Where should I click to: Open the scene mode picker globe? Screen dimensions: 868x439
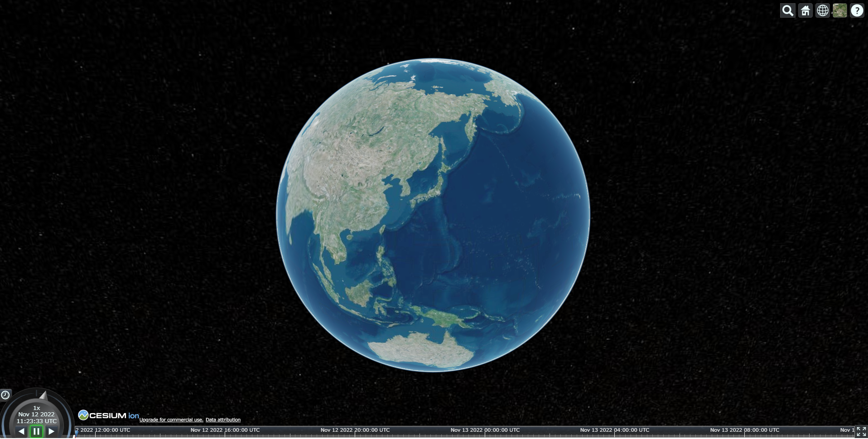pos(822,10)
